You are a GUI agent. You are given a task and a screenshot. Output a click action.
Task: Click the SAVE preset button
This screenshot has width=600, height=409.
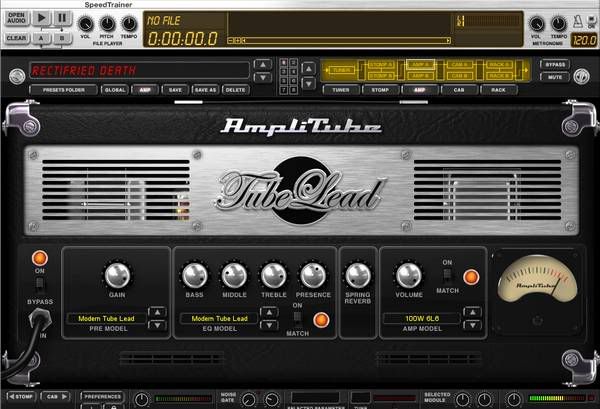tap(175, 90)
